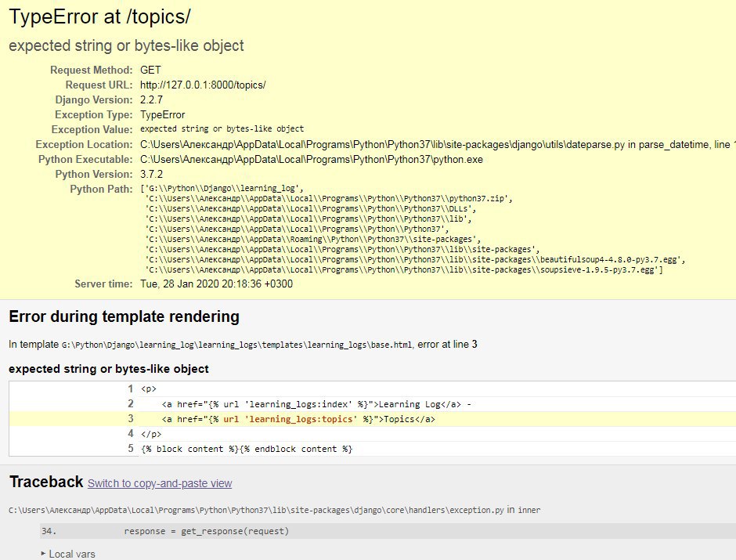
Task: Click the base.html template path
Action: tap(236, 345)
